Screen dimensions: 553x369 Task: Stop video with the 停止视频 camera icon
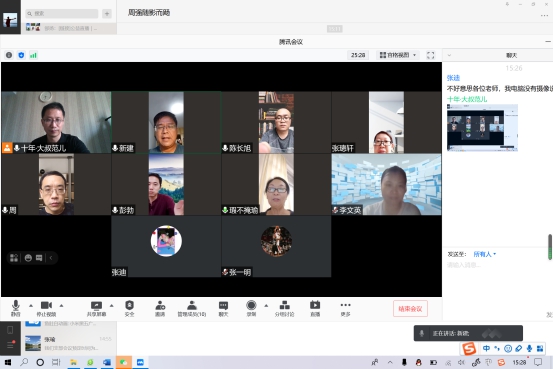(x=47, y=308)
